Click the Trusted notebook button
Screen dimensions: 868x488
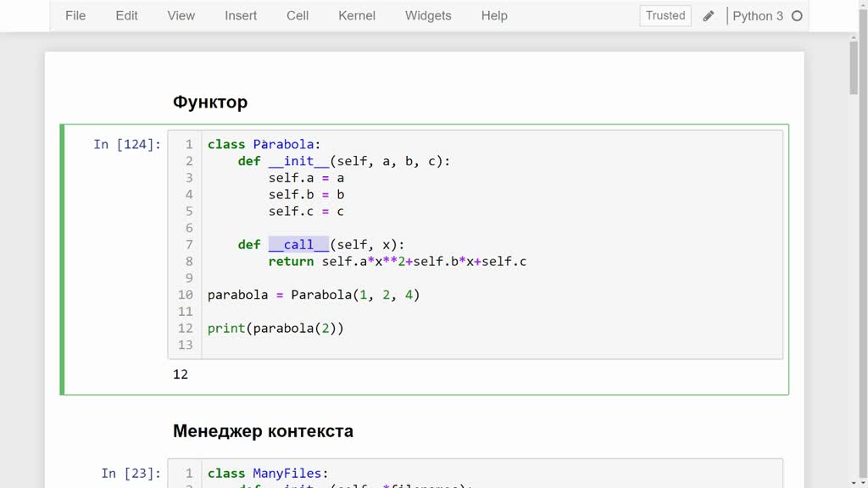[665, 15]
